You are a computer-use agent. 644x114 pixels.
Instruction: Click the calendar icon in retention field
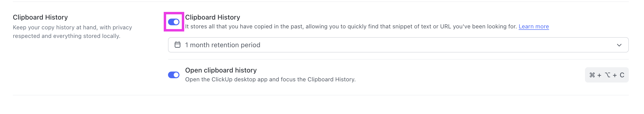pos(178,45)
